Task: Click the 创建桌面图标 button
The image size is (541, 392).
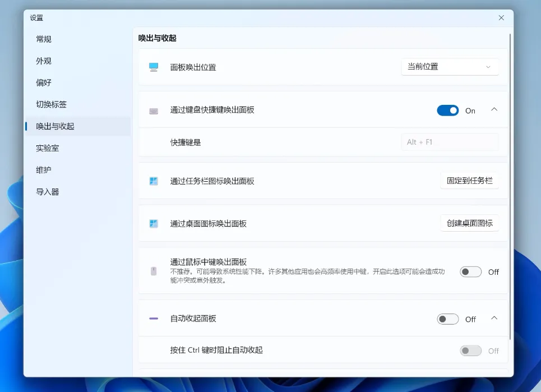Action: tap(469, 223)
